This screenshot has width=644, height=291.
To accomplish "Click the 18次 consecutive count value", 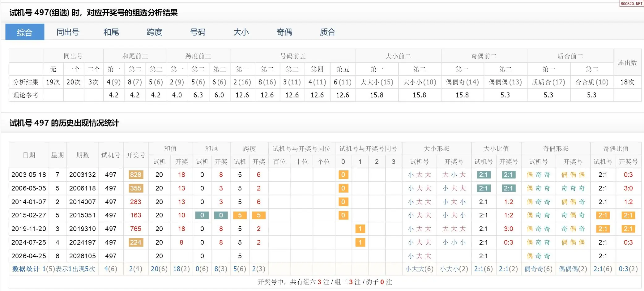I will click(x=627, y=82).
